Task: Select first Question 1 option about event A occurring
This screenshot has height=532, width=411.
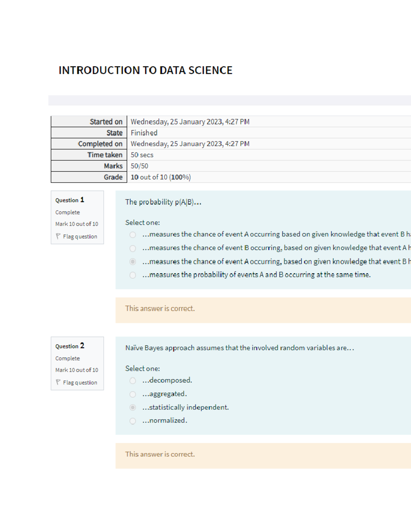Action: [x=133, y=235]
